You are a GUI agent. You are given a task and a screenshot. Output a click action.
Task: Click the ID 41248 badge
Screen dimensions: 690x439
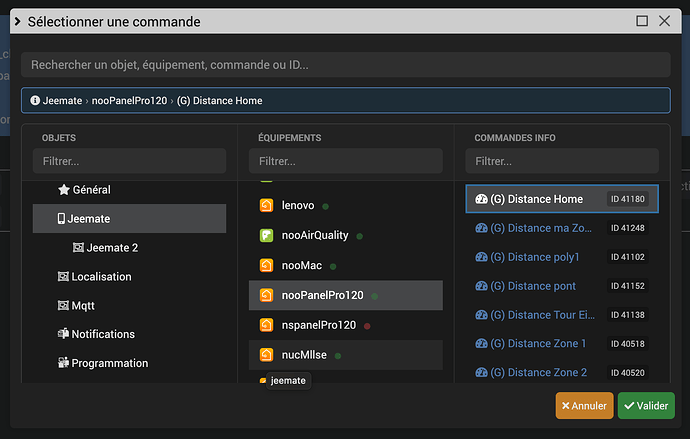628,228
